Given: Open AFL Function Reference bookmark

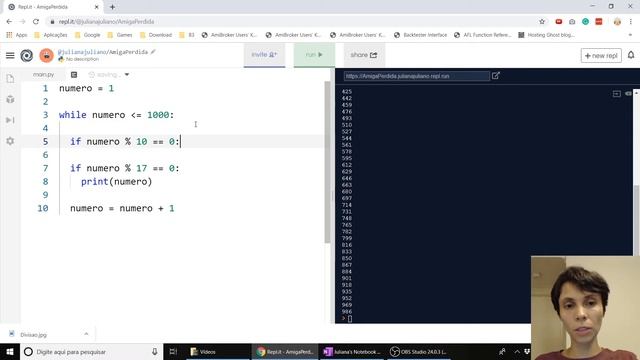Looking at the screenshot, I should (x=482, y=35).
